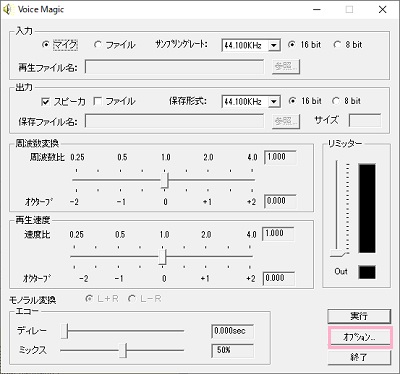Open the 保存形式 dropdown

pos(274,102)
